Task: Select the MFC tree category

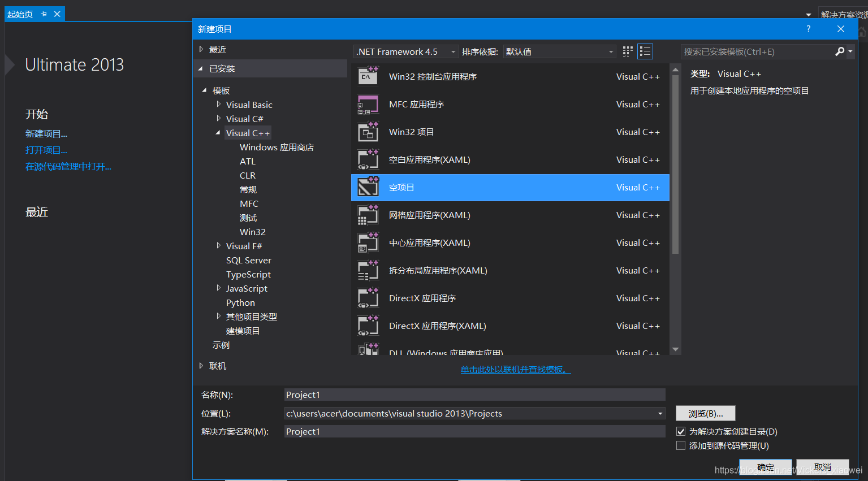Action: point(249,203)
